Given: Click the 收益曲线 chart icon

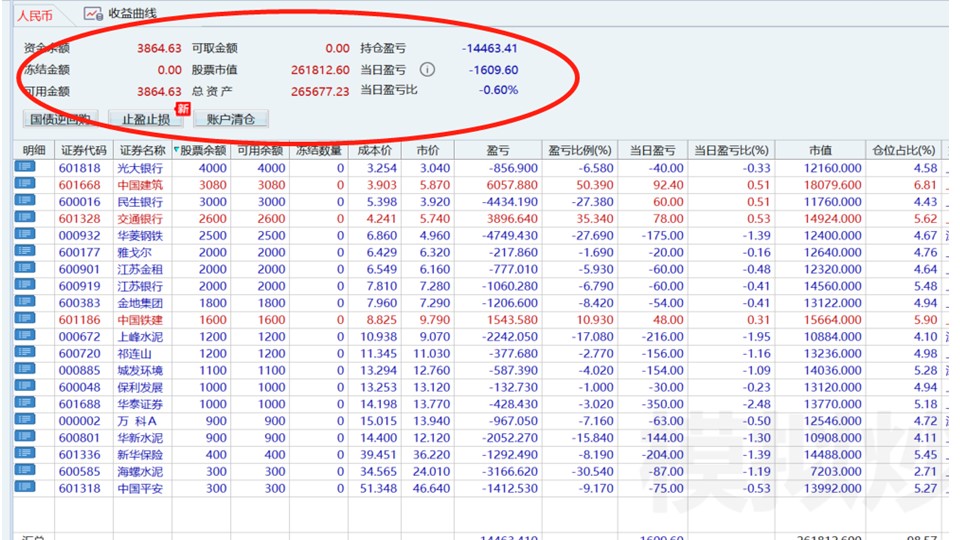Looking at the screenshot, I should (x=93, y=13).
